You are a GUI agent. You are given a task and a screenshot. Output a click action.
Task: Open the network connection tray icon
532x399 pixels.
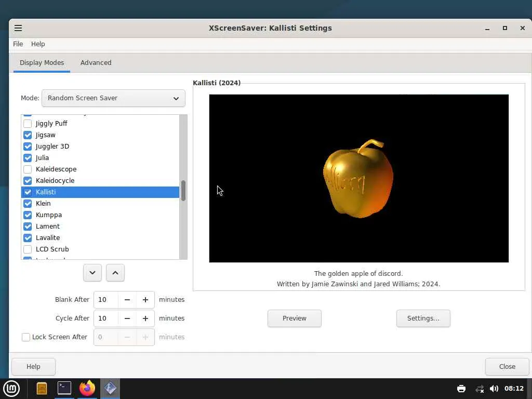480,389
